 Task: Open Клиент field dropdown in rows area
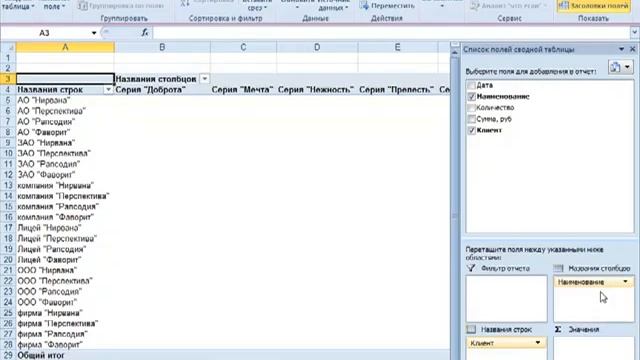coord(538,343)
